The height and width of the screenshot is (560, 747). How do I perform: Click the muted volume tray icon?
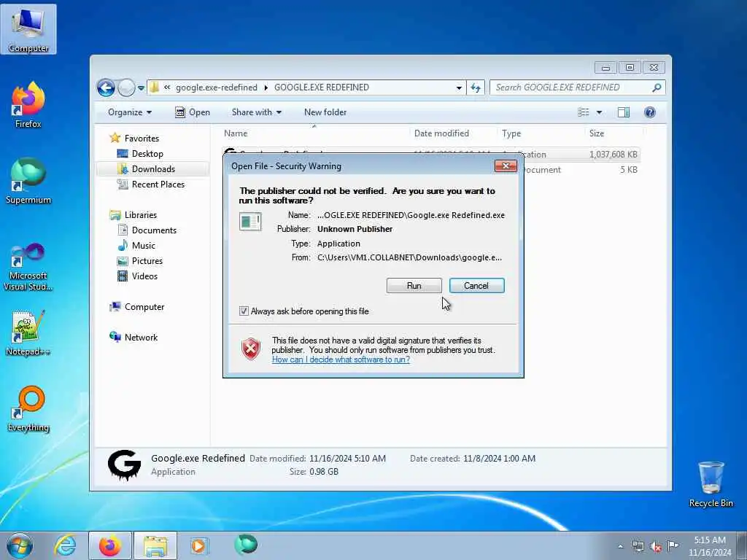point(656,546)
